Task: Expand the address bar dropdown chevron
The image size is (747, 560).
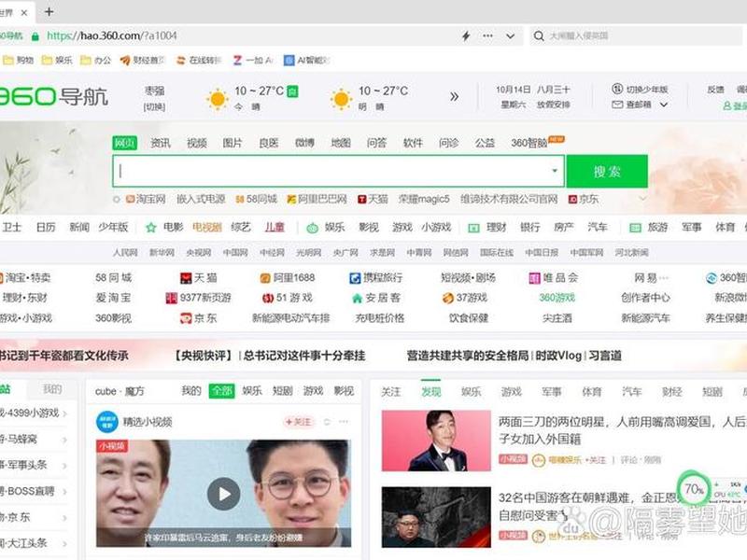Action: (x=510, y=35)
